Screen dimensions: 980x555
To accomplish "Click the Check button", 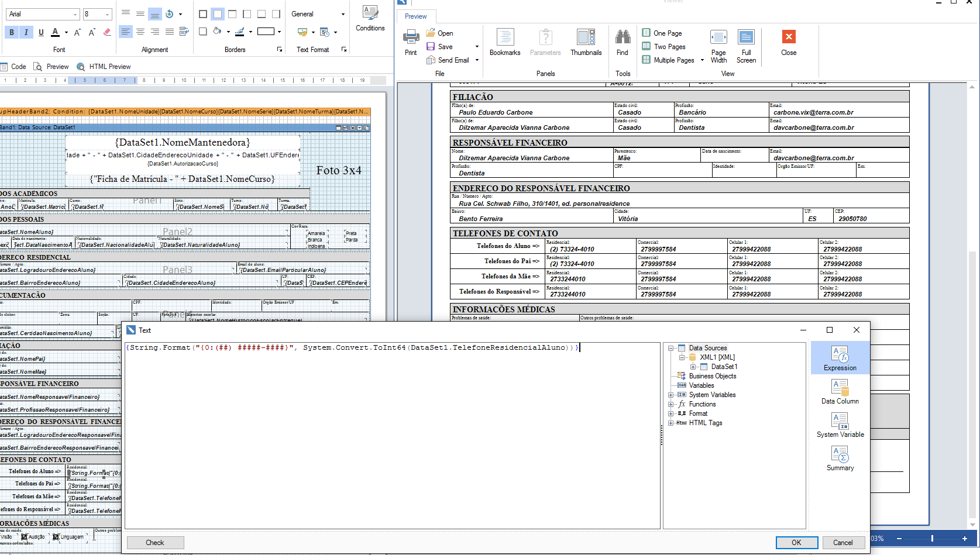I will (155, 543).
